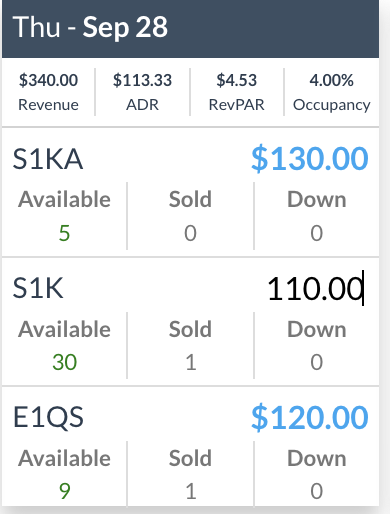Select the S1K Sold value
Viewport: 390px width, 514px height.
click(190, 362)
